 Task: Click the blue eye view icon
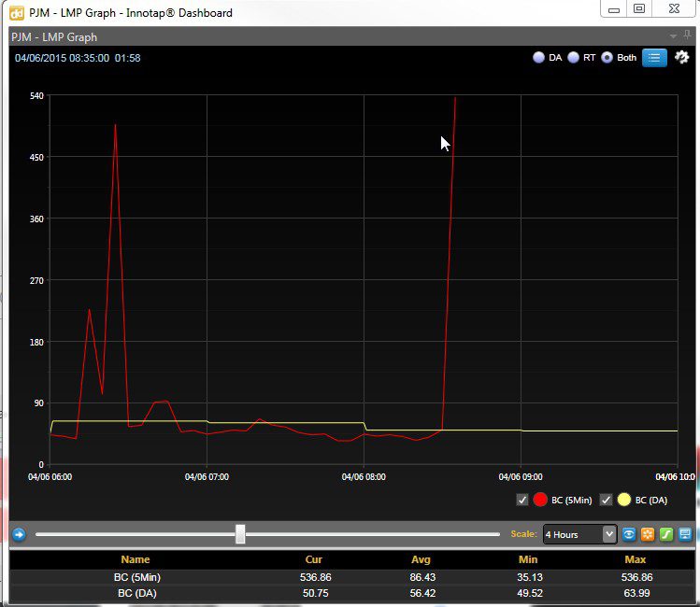coord(629,534)
